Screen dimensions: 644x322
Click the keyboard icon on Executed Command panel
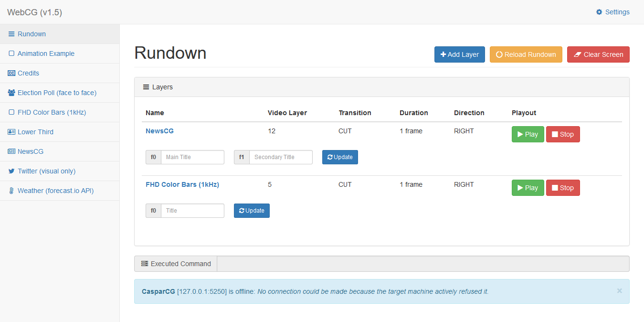click(x=144, y=263)
